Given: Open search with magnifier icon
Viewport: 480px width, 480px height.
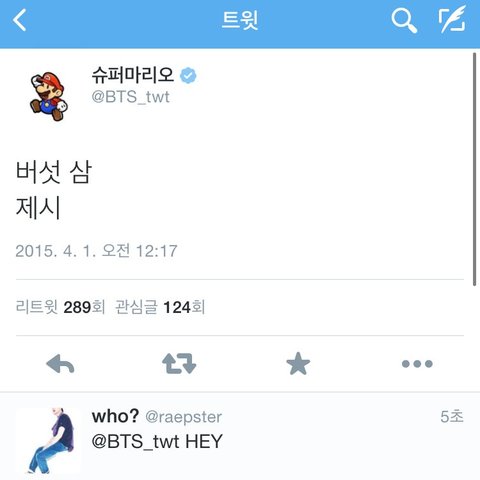Looking at the screenshot, I should click(404, 20).
